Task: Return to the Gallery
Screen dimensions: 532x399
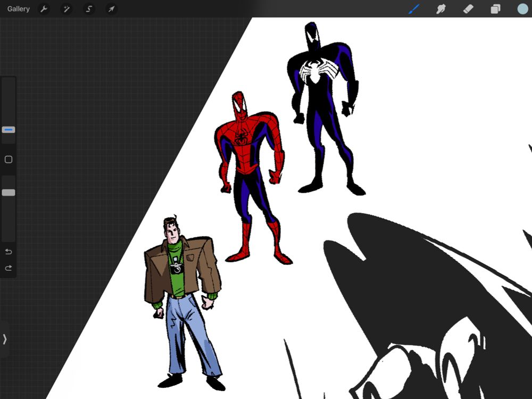Action: (19, 9)
